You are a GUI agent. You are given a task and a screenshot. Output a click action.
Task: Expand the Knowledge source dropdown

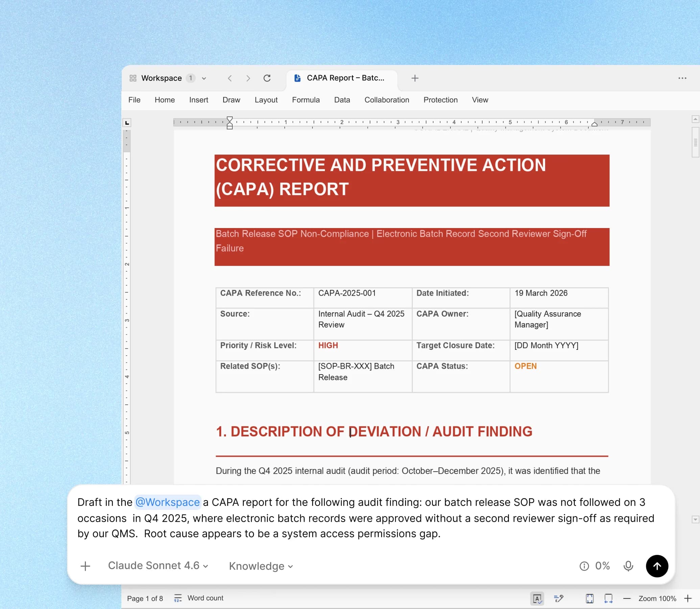[x=260, y=566]
